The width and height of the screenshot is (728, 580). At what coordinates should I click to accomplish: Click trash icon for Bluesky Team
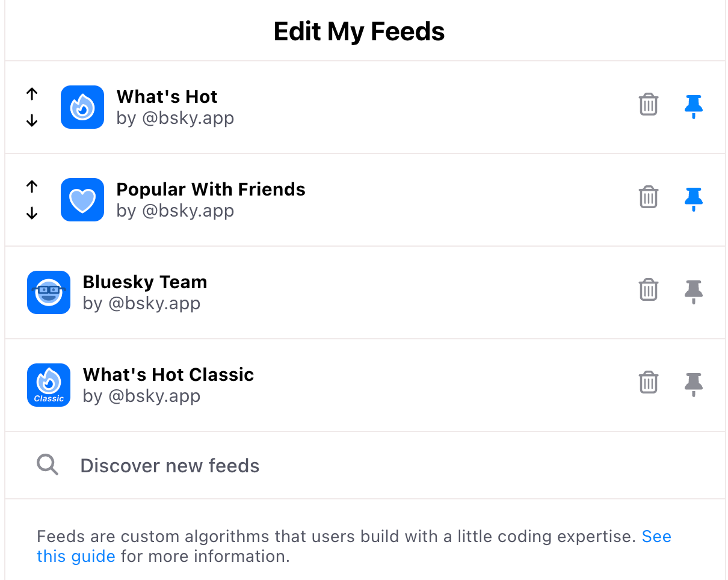[x=648, y=290]
